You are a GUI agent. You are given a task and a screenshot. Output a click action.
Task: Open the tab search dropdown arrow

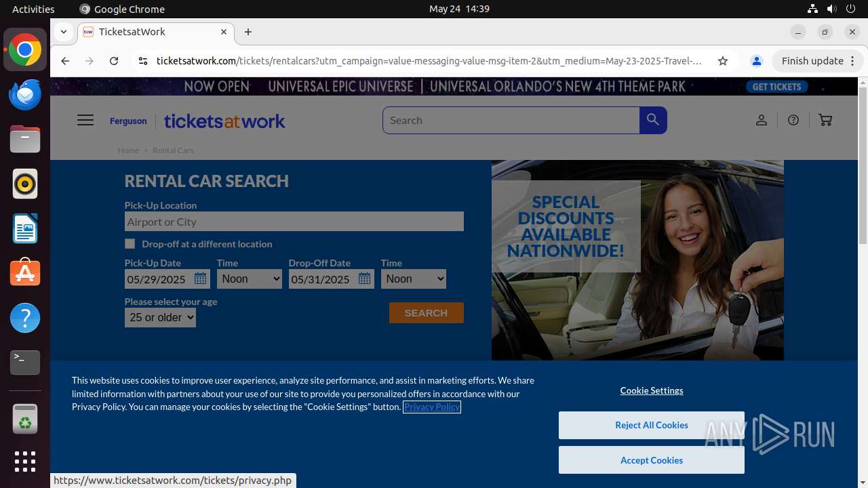(x=63, y=32)
